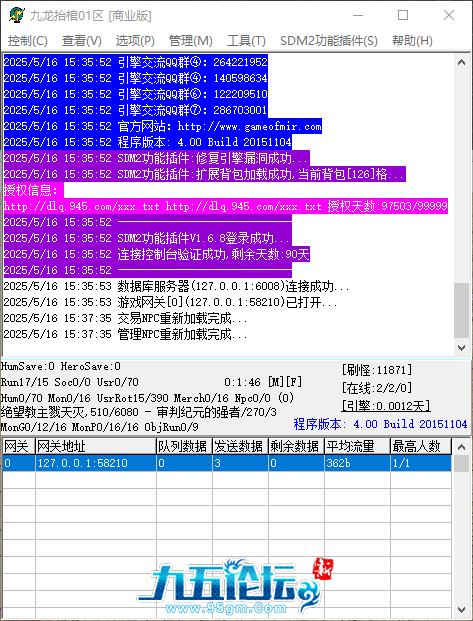
Task: Click the [引擎:0.0012天] underlined label
Action: 386,406
